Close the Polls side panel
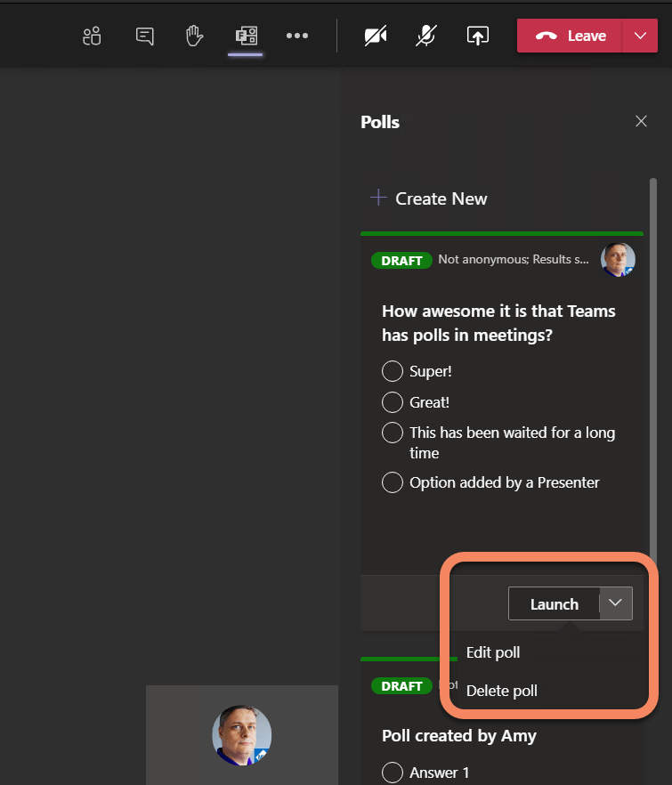672x785 pixels. (641, 122)
